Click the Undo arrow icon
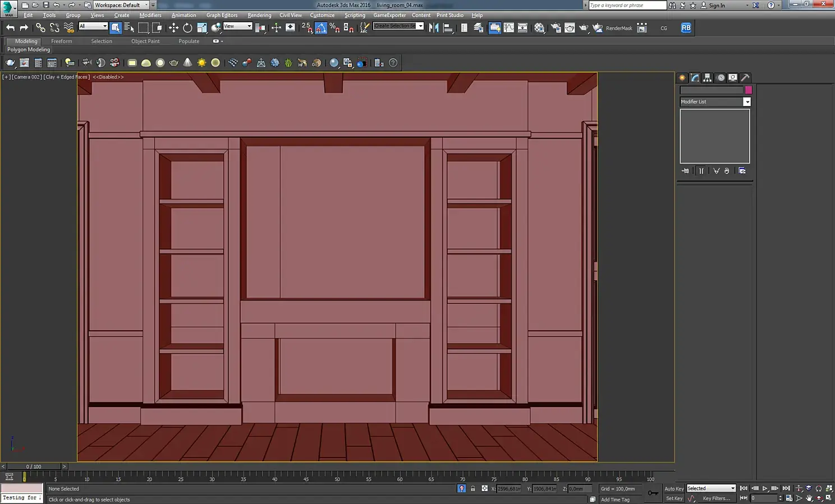 tap(10, 27)
